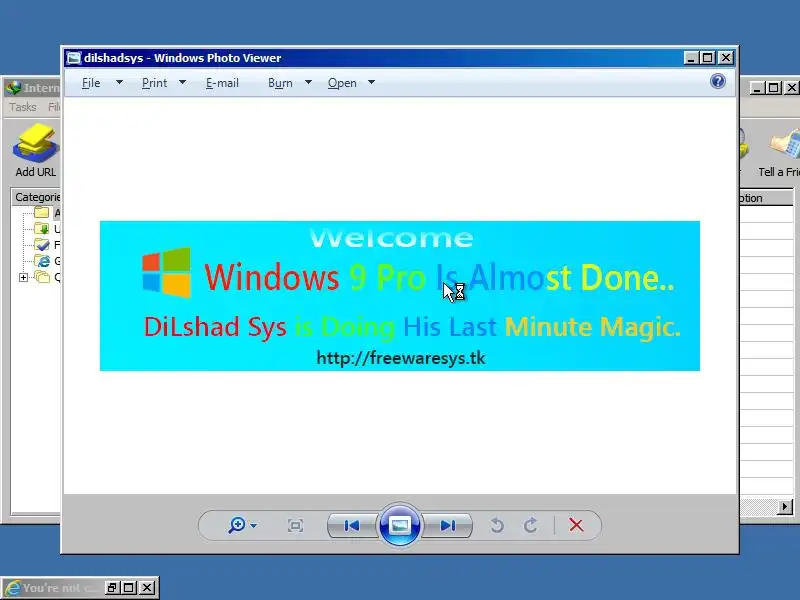800x600 pixels.
Task: Rotate photo counterclockwise
Action: point(497,526)
